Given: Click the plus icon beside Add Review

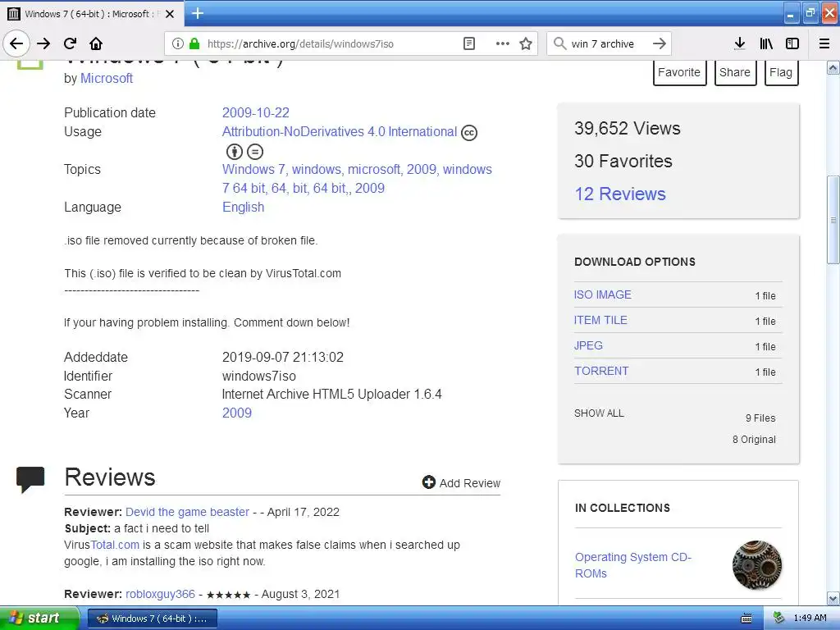Looking at the screenshot, I should tap(428, 482).
